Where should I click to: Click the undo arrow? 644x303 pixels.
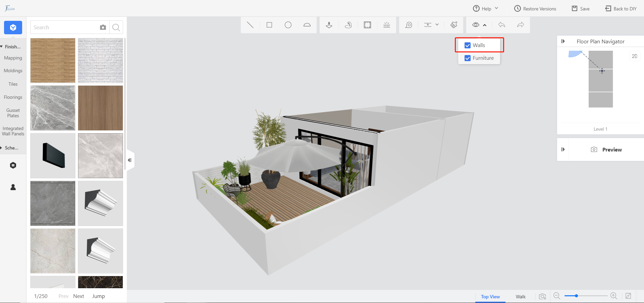502,25
